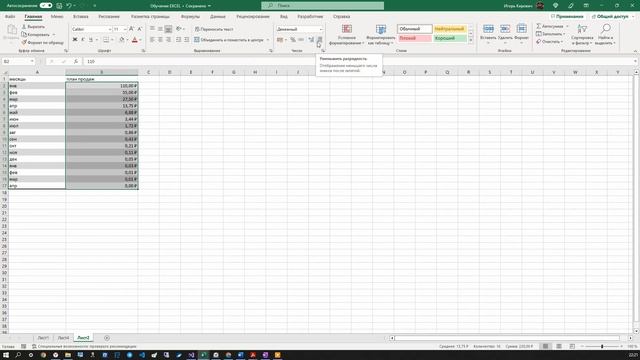Open Windows Start menu

tap(6, 355)
